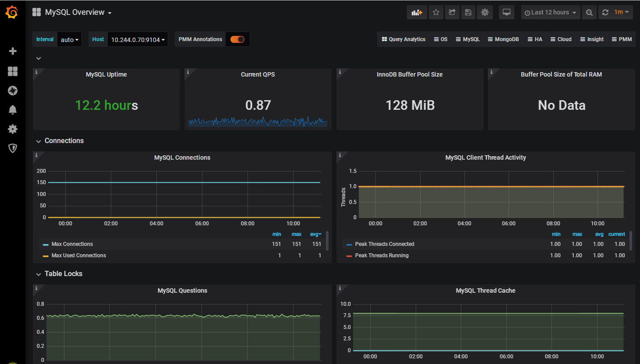Click the Add panel icon

[x=417, y=12]
